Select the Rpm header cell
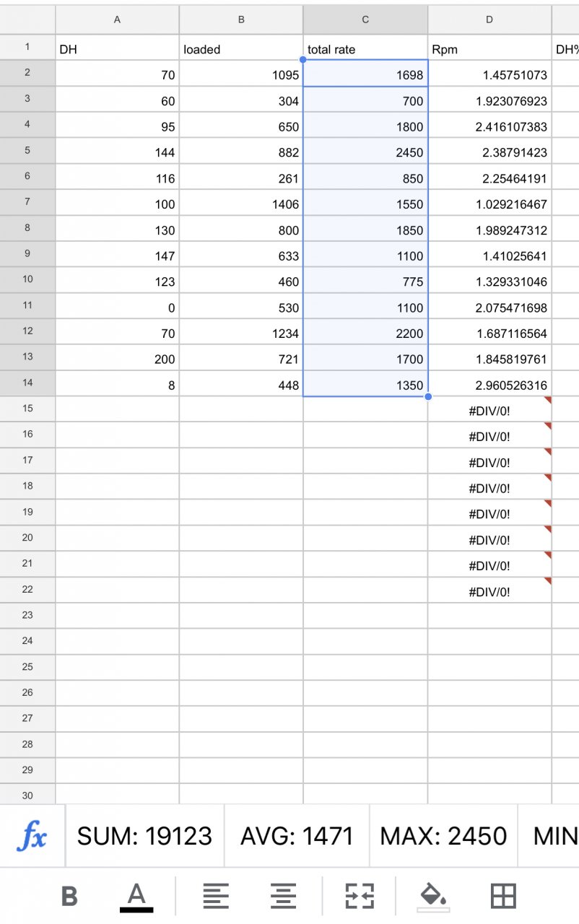 [x=489, y=48]
